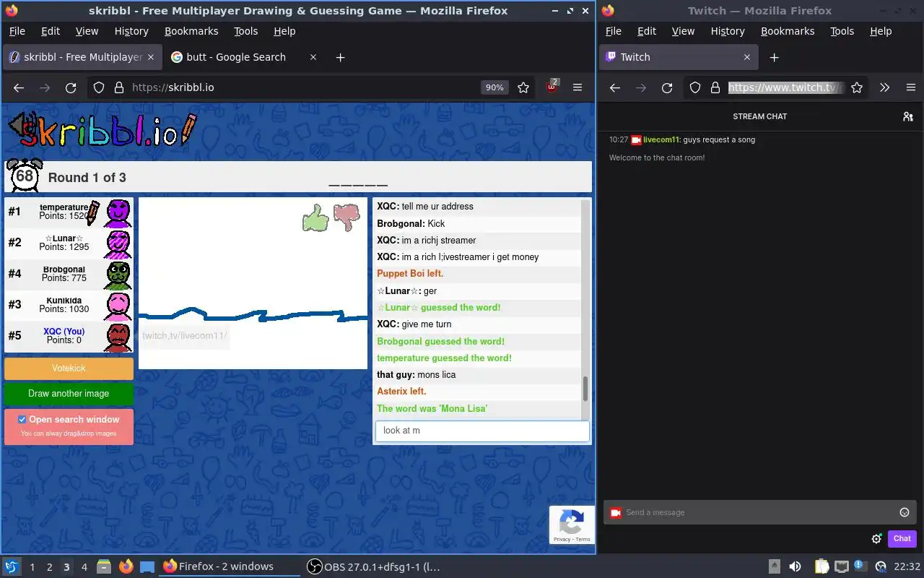Click the skribbl guess input containing 'look at m'
This screenshot has height=578, width=924.
tap(482, 431)
